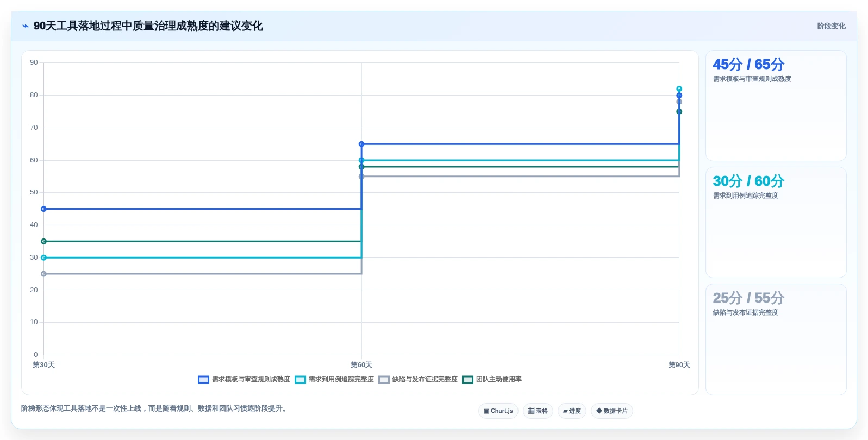Image resolution: width=868 pixels, height=440 pixels.
Task: Toggle the 团队主动使用率 legend swatch
Action: [467, 380]
